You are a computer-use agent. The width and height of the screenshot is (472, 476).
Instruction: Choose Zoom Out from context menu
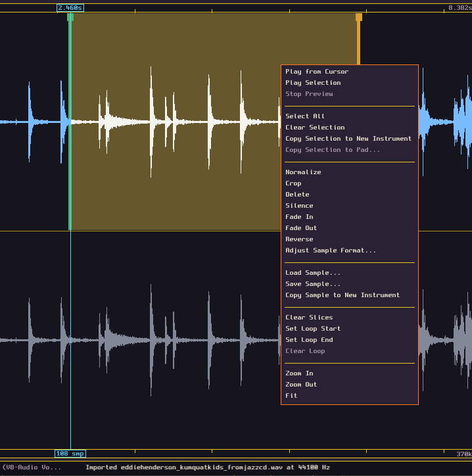[350, 385]
